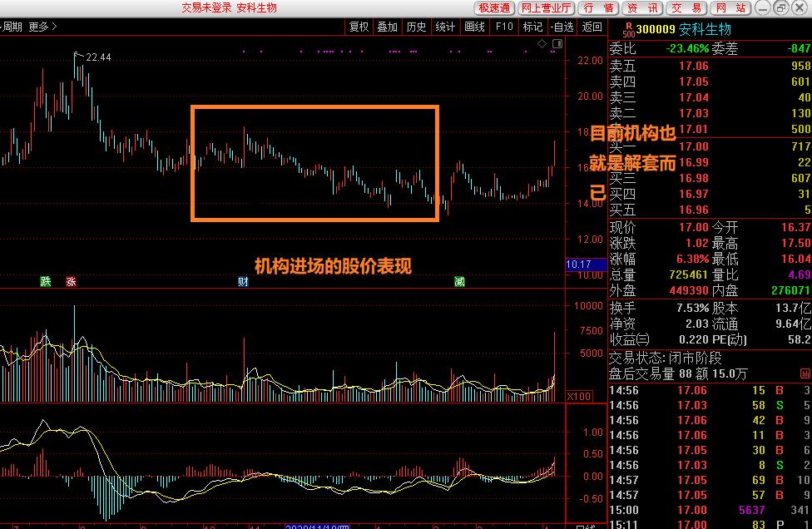Click the 跌 marker icon on chart
Image resolution: width=812 pixels, height=529 pixels.
[46, 282]
